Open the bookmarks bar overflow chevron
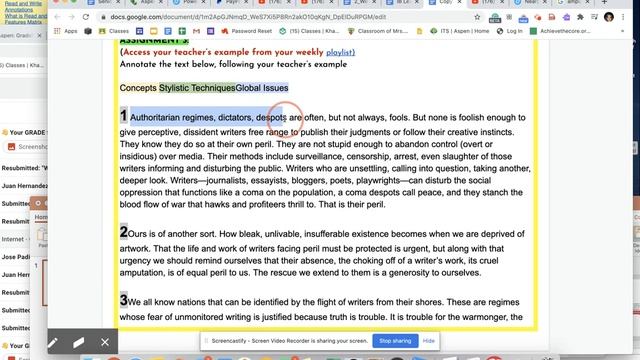640x360 pixels. click(622, 31)
